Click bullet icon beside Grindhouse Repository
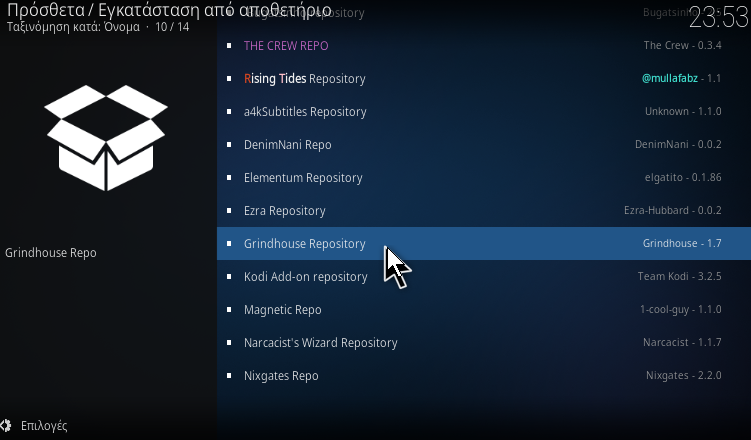The image size is (751, 440). click(229, 244)
